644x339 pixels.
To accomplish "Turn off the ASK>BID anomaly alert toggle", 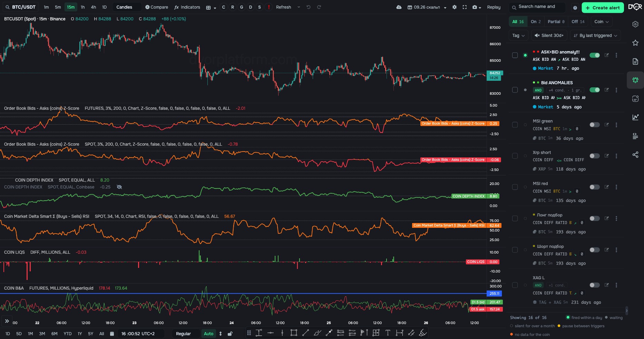I will click(x=595, y=55).
